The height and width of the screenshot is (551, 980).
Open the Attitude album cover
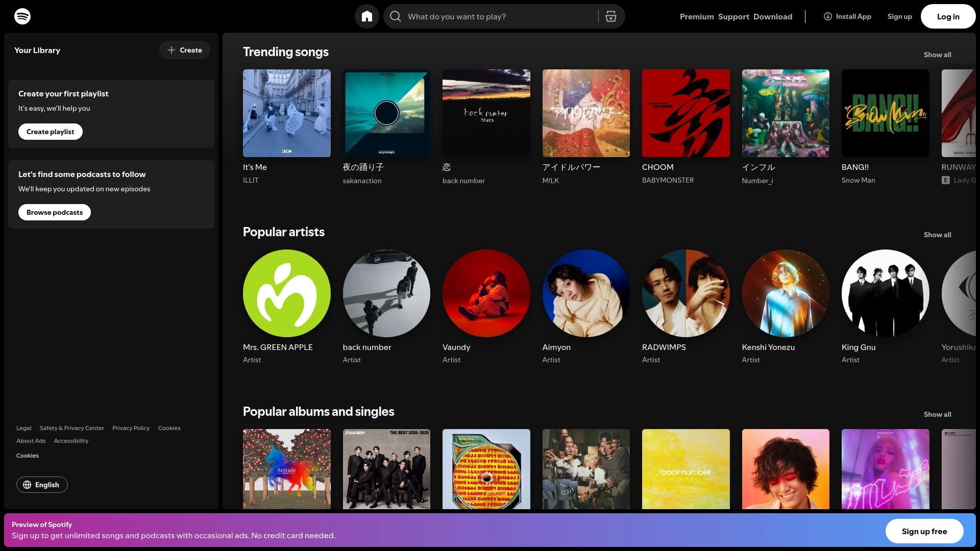pyautogui.click(x=286, y=469)
